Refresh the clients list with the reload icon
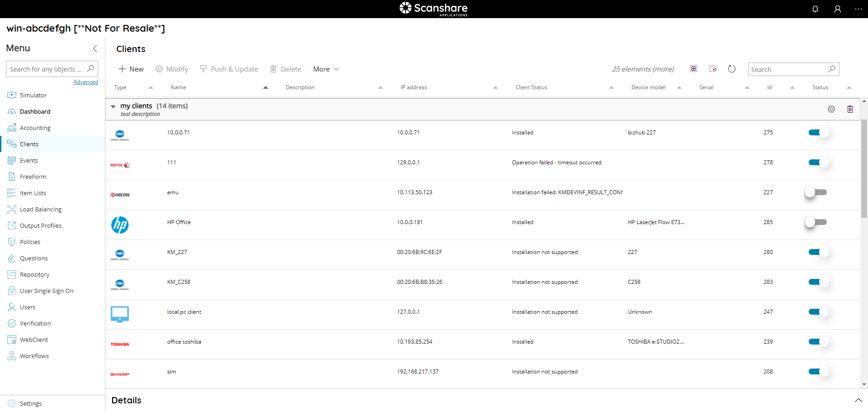Image resolution: width=868 pixels, height=412 pixels. coord(732,69)
